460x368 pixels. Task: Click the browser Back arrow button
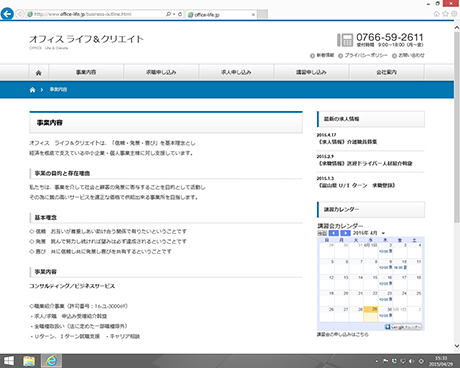pos(7,14)
